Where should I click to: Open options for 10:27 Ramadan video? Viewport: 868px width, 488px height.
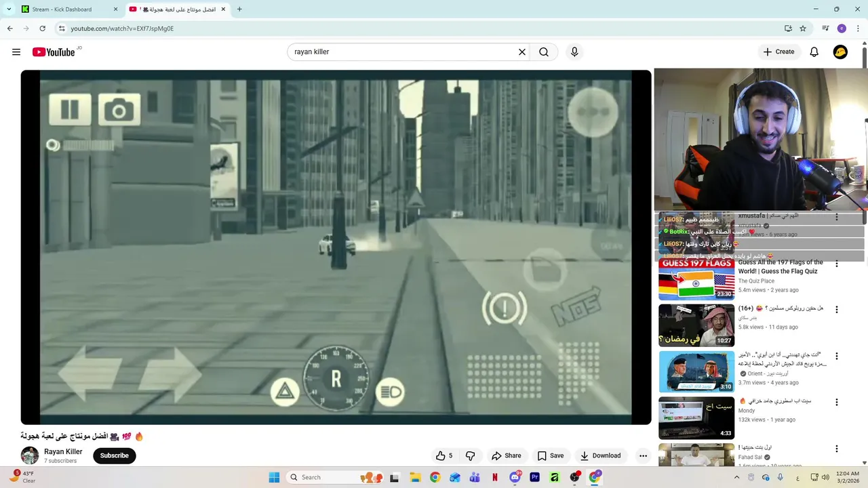click(837, 310)
